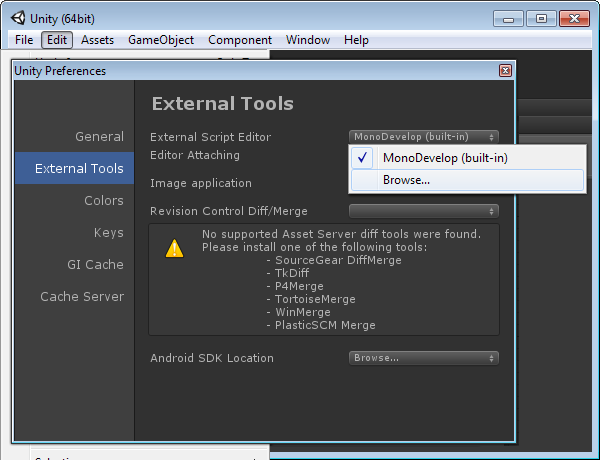
Task: Click the yellow warning icon
Action: tap(174, 248)
